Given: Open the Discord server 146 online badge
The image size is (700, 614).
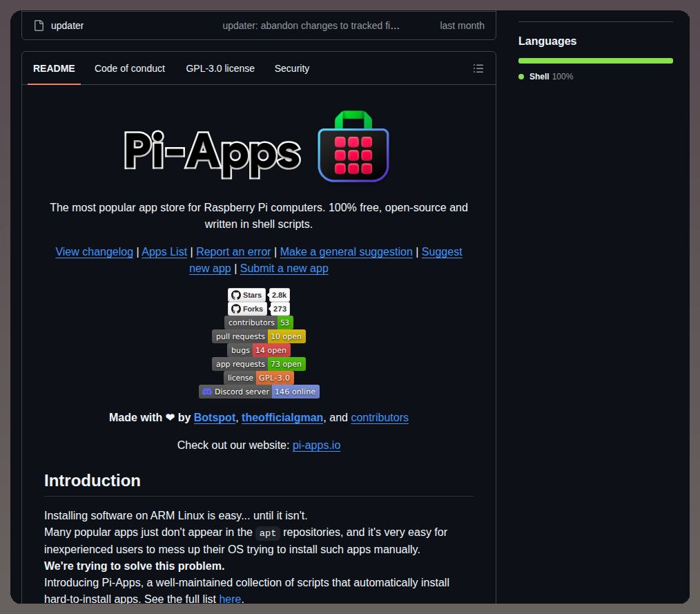Looking at the screenshot, I should tap(259, 392).
